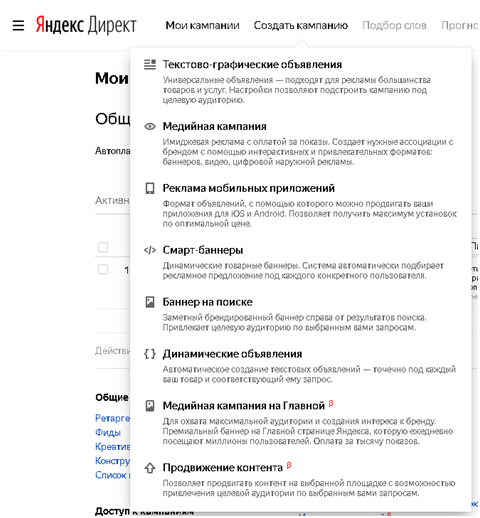The image size is (480, 518).
Task: Click the eye icon for Медийная кампания
Action: (150, 126)
